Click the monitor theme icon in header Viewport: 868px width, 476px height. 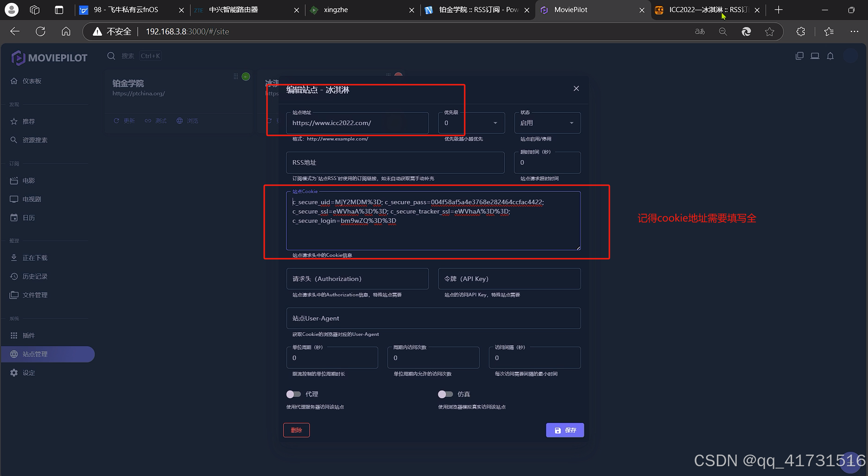[815, 56]
